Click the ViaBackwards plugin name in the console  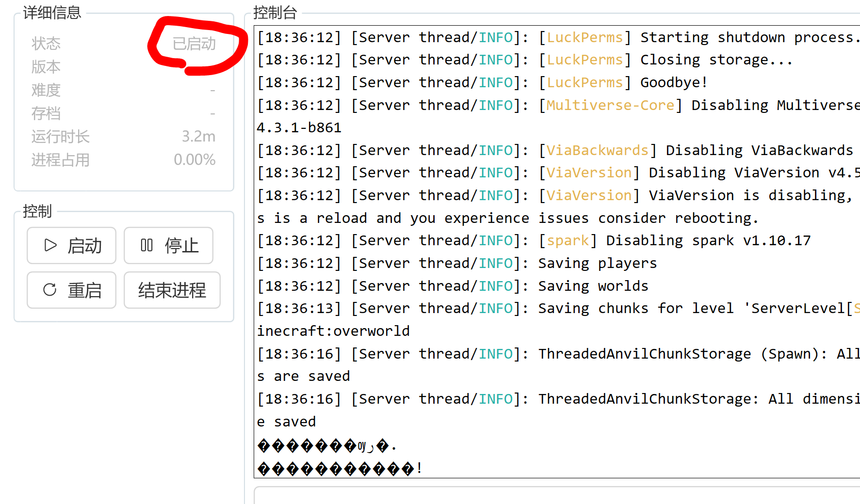click(x=598, y=150)
